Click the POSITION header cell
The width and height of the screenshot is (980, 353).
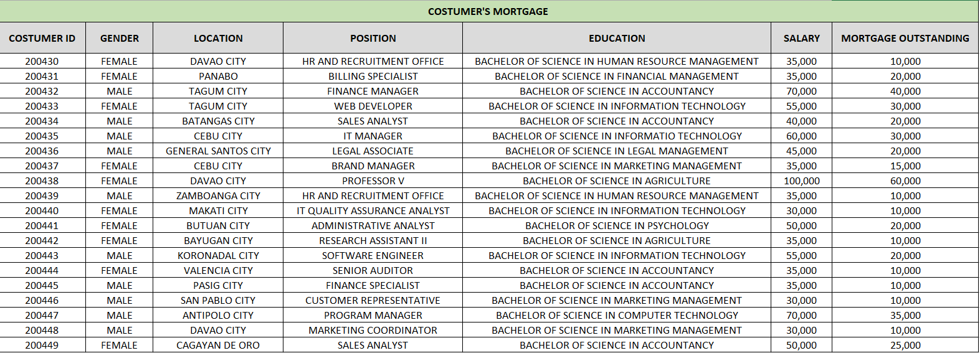[373, 38]
